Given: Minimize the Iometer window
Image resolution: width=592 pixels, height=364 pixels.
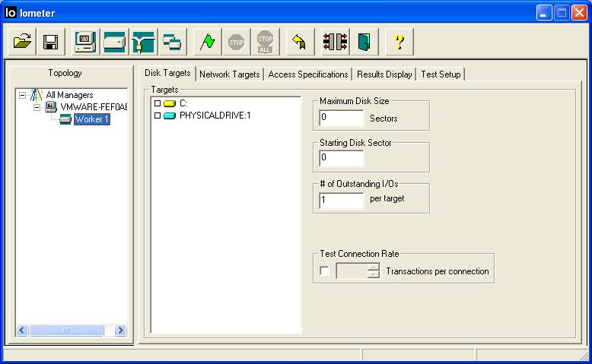Looking at the screenshot, I should [544, 13].
